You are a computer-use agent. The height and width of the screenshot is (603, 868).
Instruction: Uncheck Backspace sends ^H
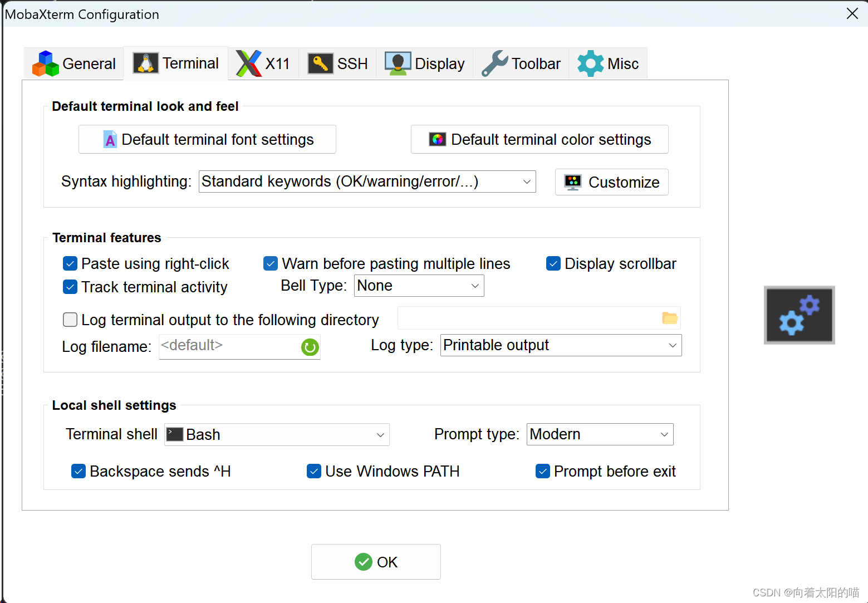(79, 471)
